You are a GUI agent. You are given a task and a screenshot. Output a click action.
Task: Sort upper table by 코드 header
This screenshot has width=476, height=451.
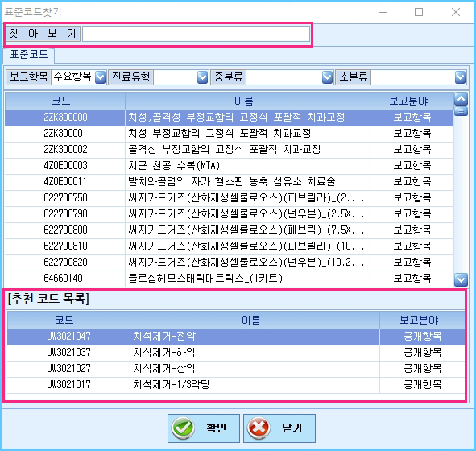coord(65,101)
